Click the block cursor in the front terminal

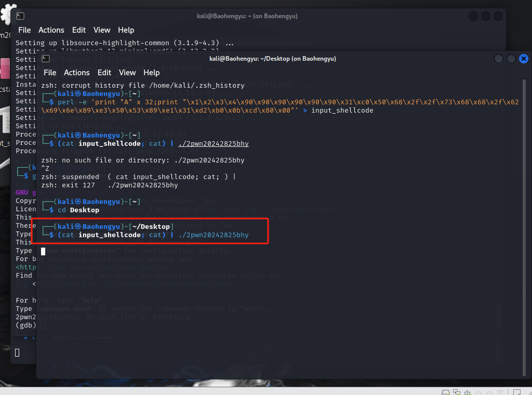point(43,251)
